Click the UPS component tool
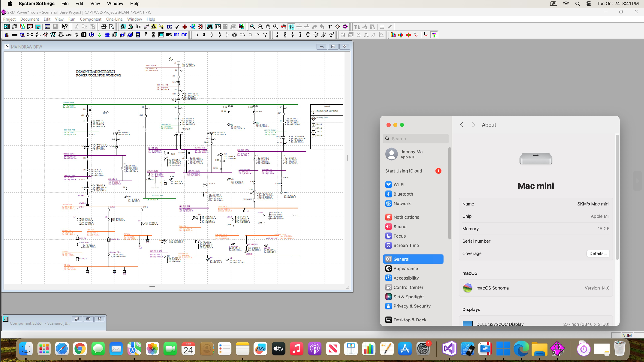This screenshot has height=362, width=644. [x=169, y=35]
